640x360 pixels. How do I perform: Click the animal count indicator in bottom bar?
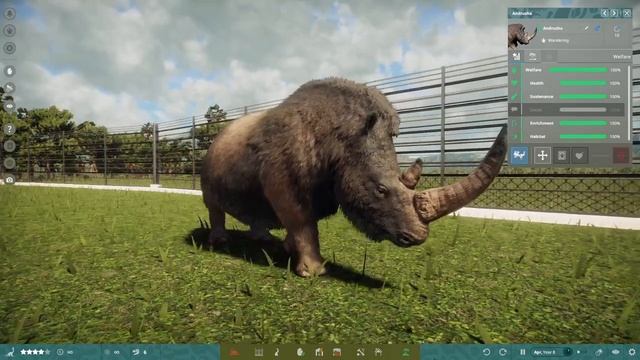pyautogui.click(x=140, y=352)
